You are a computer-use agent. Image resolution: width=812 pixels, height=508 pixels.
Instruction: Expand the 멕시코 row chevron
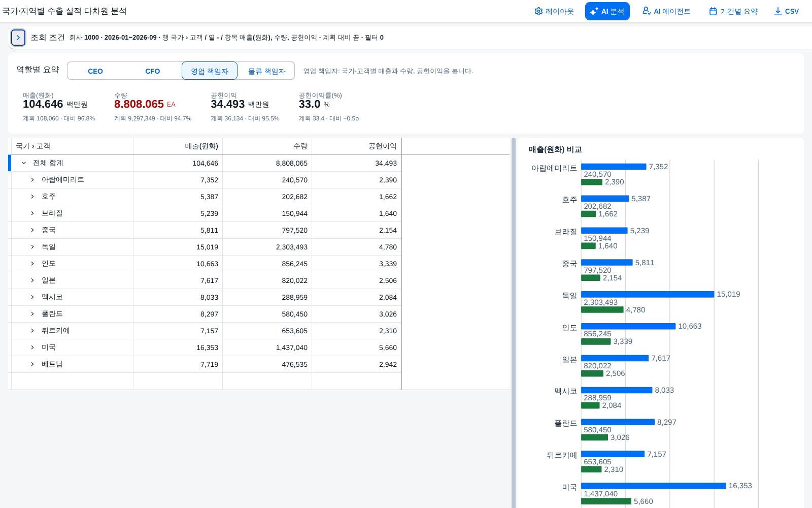pyautogui.click(x=32, y=297)
